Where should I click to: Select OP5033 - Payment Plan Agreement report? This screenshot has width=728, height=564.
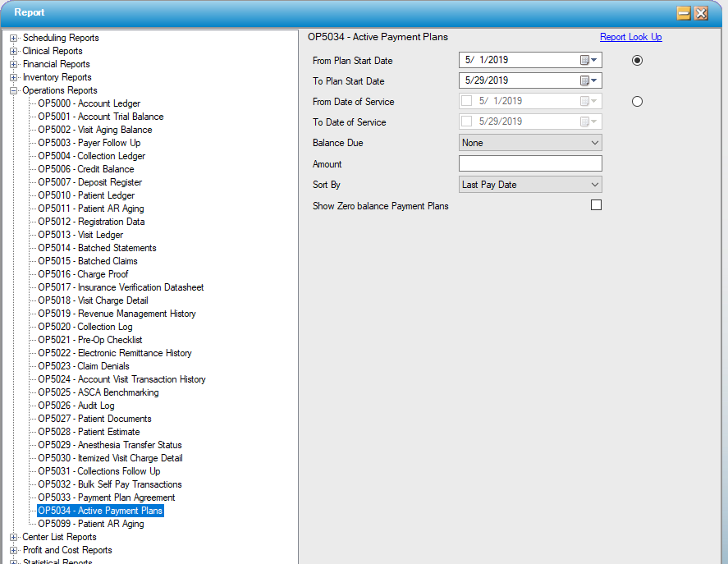[x=106, y=498]
